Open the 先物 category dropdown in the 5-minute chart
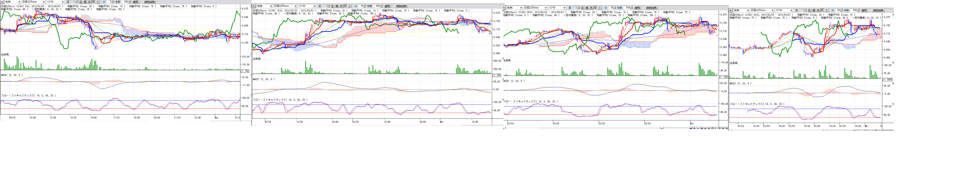Viewport: 980px width, 195px height. pos(19,2)
